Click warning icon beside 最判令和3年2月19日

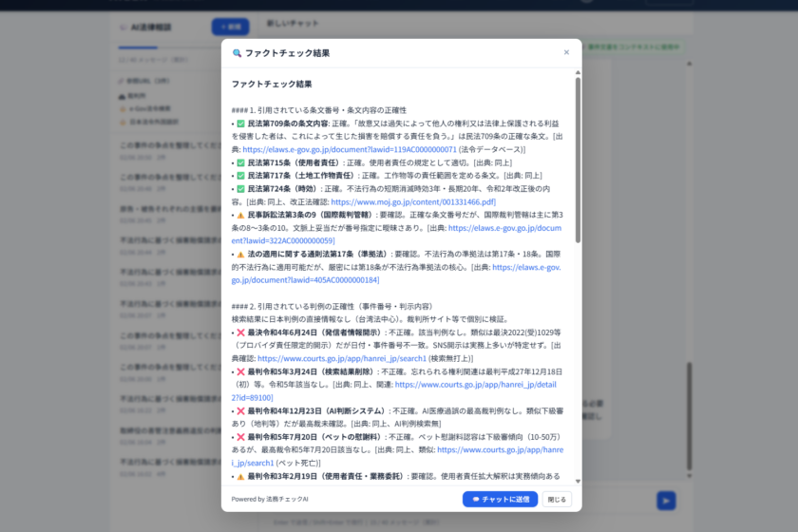point(240,476)
